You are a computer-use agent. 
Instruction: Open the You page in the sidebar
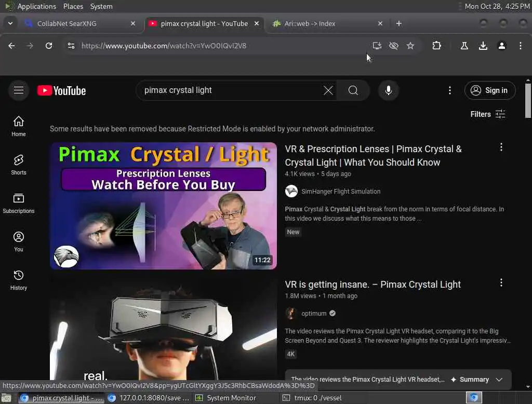point(19,241)
